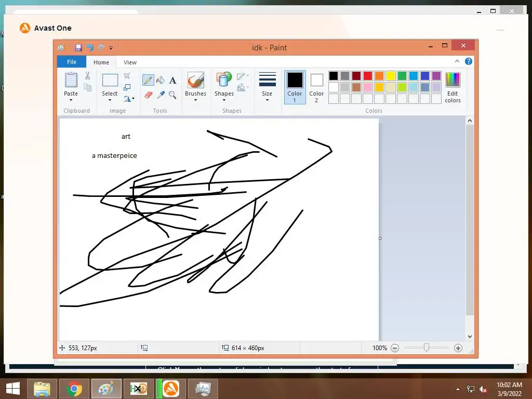Click the Shapes gallery icon
Image resolution: width=532 pixels, height=399 pixels.
(224, 80)
